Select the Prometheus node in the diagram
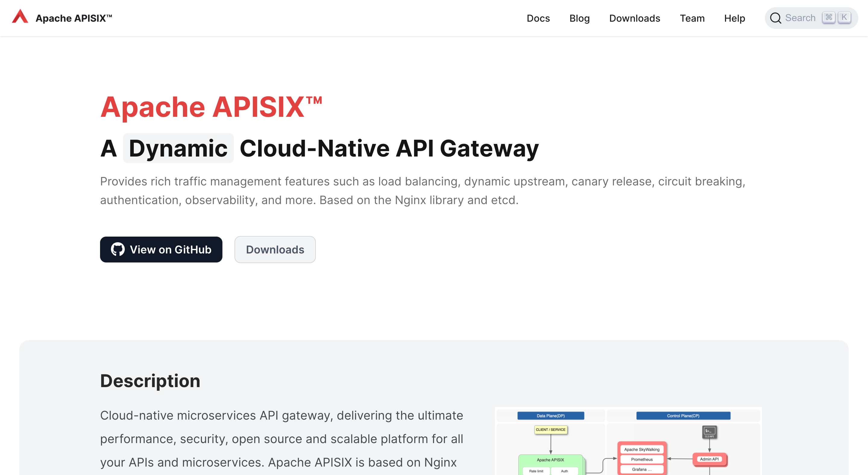 642,459
